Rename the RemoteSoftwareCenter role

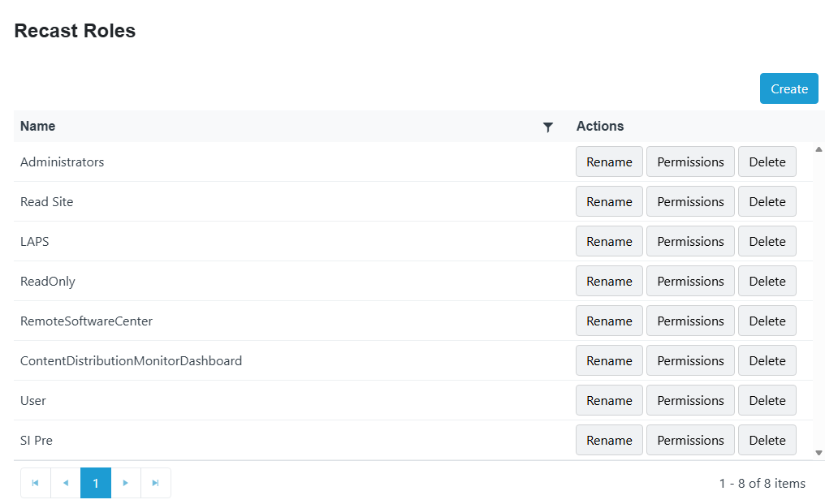[609, 321]
